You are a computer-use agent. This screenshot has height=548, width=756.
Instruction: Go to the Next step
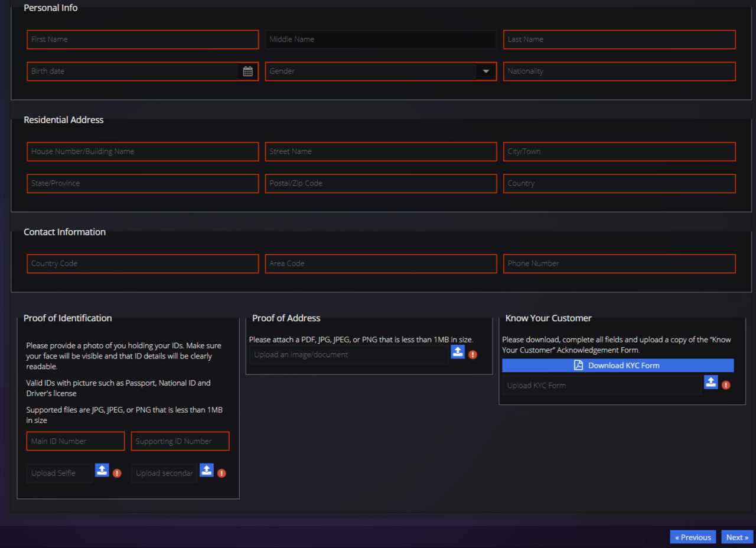[737, 537]
